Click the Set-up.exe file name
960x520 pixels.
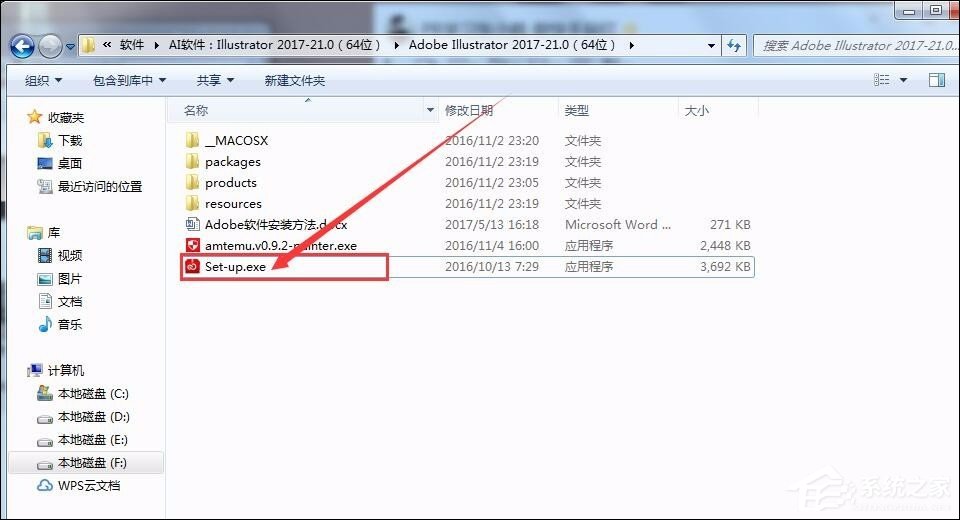pos(235,266)
